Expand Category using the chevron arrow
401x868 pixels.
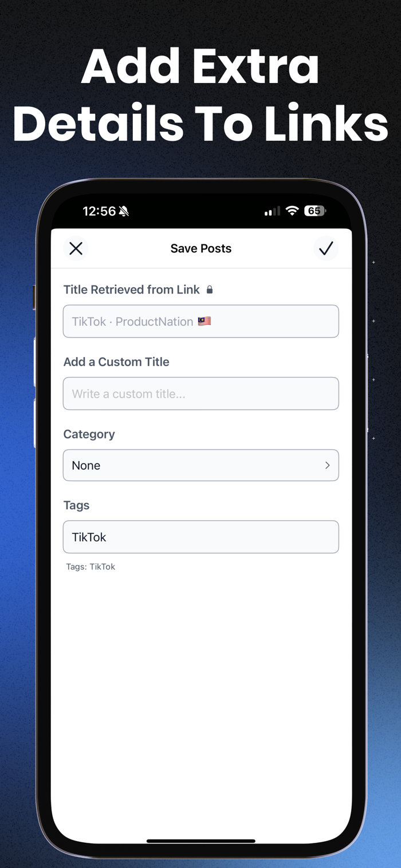pos(328,465)
